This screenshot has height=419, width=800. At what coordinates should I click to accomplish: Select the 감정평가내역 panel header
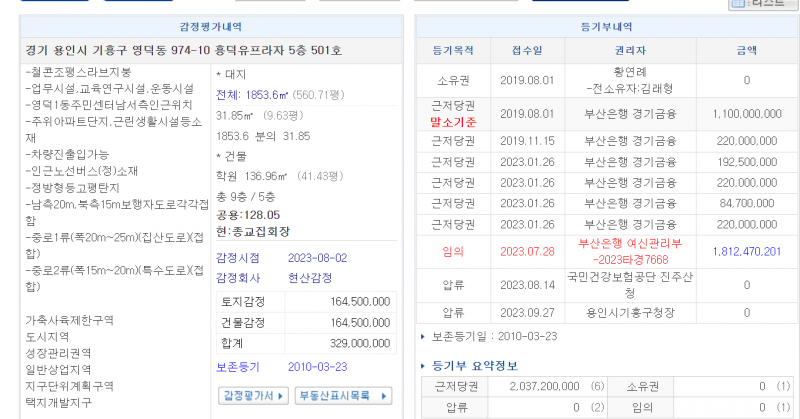tap(209, 27)
